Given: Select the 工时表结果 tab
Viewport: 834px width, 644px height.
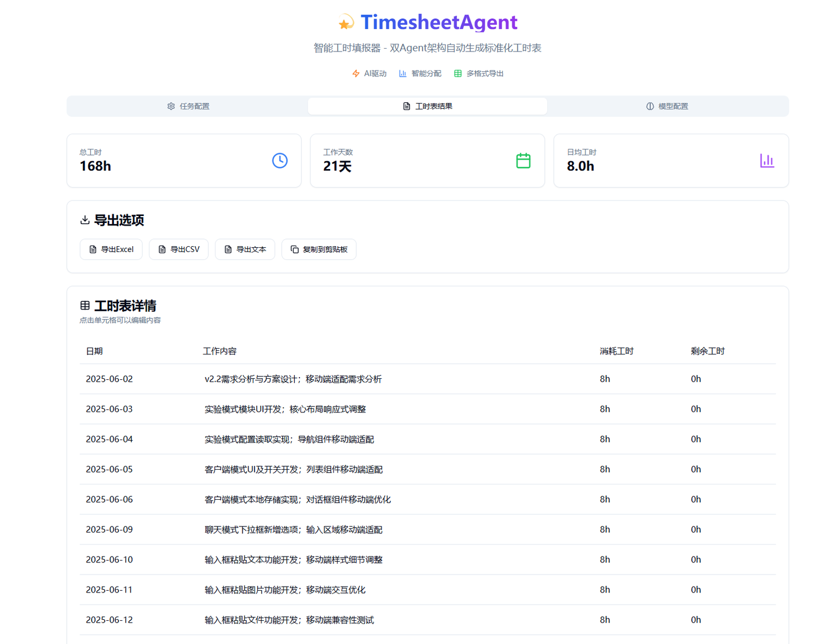Looking at the screenshot, I should tap(427, 106).
